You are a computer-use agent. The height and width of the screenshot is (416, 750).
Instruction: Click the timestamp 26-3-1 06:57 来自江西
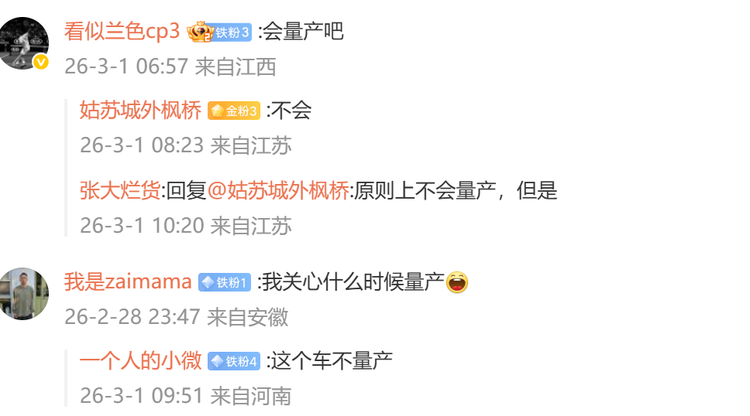point(170,66)
